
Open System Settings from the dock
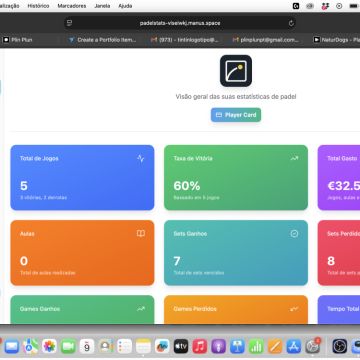click(313, 347)
